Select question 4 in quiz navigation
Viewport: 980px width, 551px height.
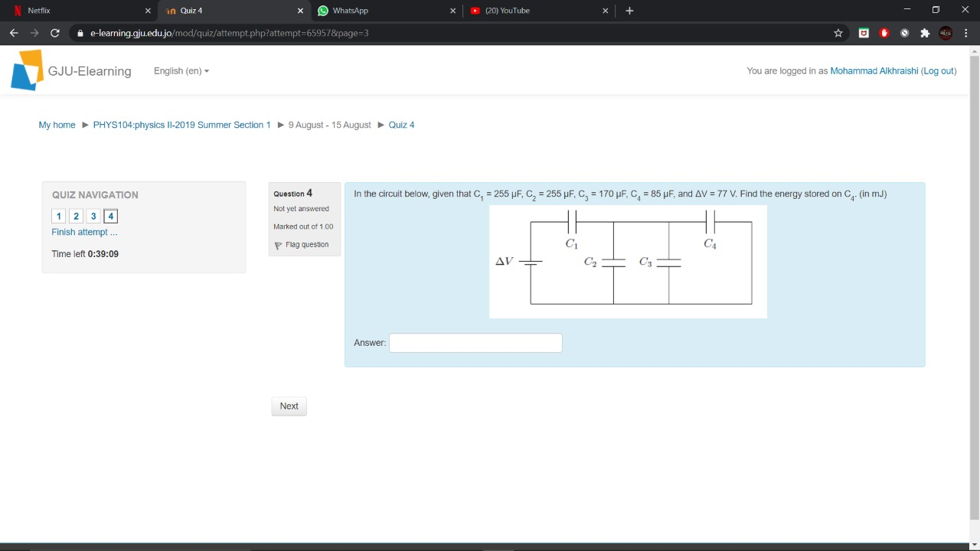pyautogui.click(x=111, y=217)
